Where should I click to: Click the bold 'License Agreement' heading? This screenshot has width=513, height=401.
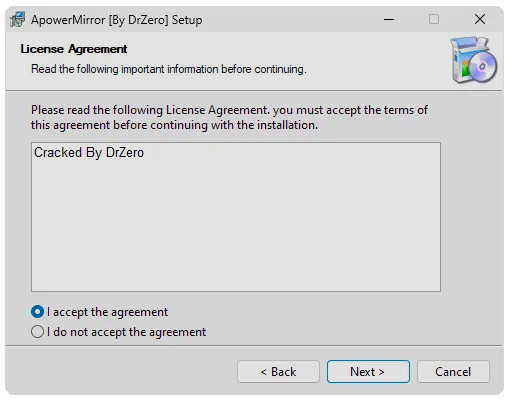point(74,49)
